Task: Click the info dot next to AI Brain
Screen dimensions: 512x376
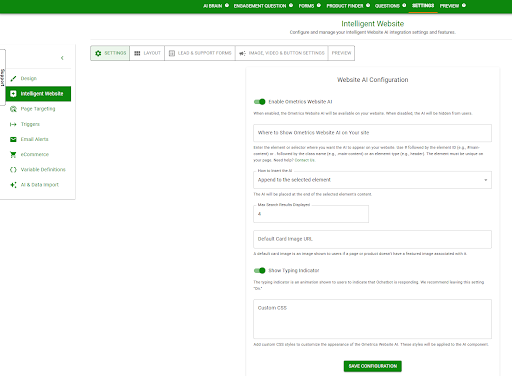Action: click(x=227, y=5)
